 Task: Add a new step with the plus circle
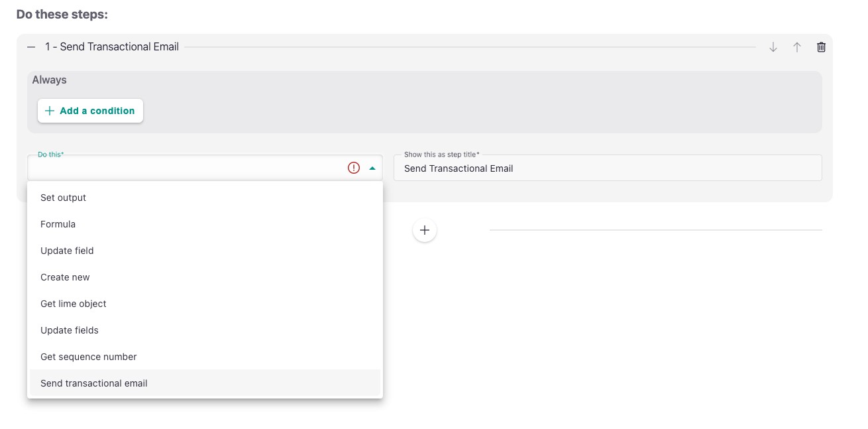(425, 229)
